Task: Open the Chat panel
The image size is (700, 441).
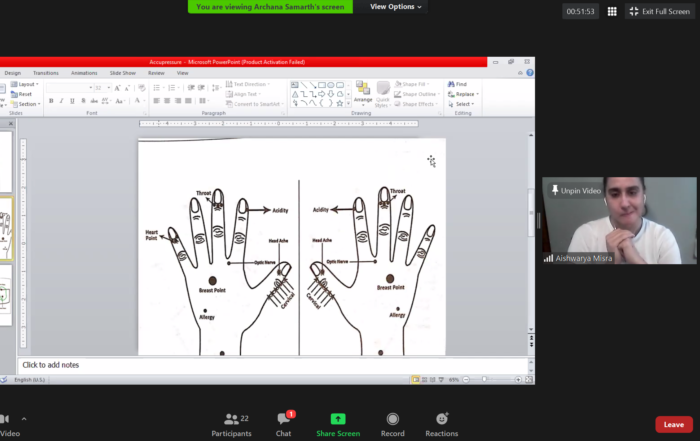Action: click(x=284, y=423)
